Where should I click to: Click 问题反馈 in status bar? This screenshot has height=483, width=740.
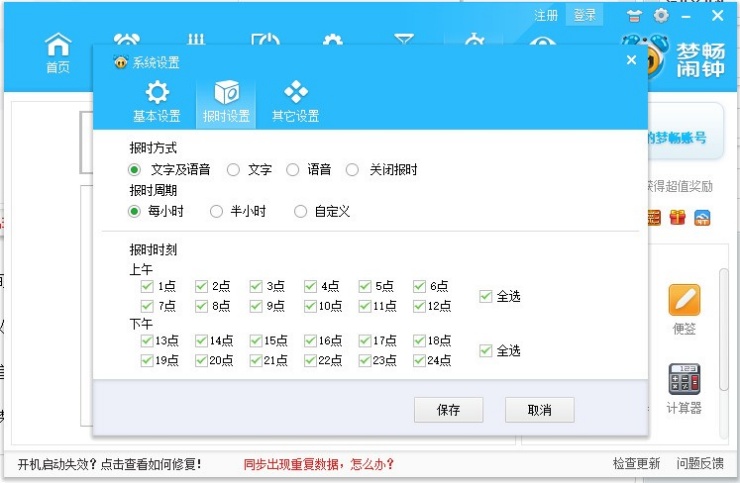(700, 463)
